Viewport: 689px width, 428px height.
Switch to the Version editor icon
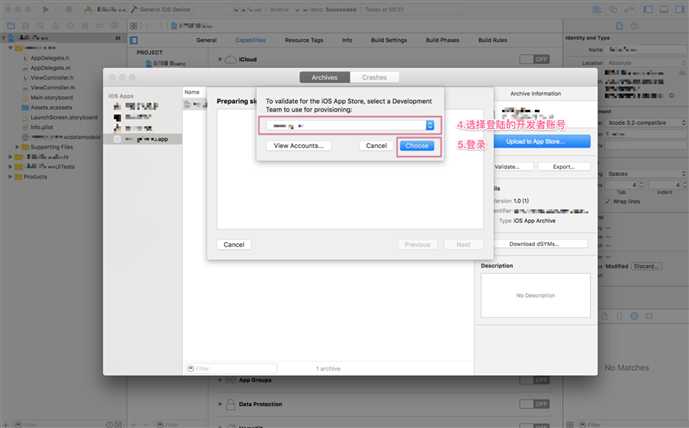click(x=628, y=9)
